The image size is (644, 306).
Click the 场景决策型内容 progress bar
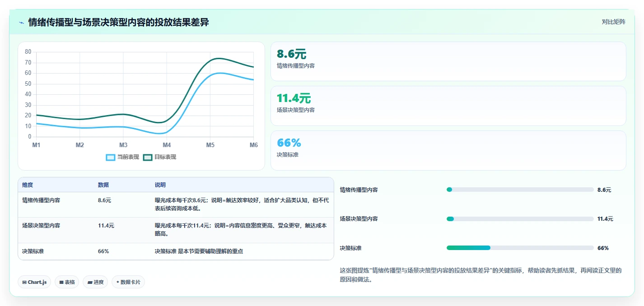pos(520,219)
